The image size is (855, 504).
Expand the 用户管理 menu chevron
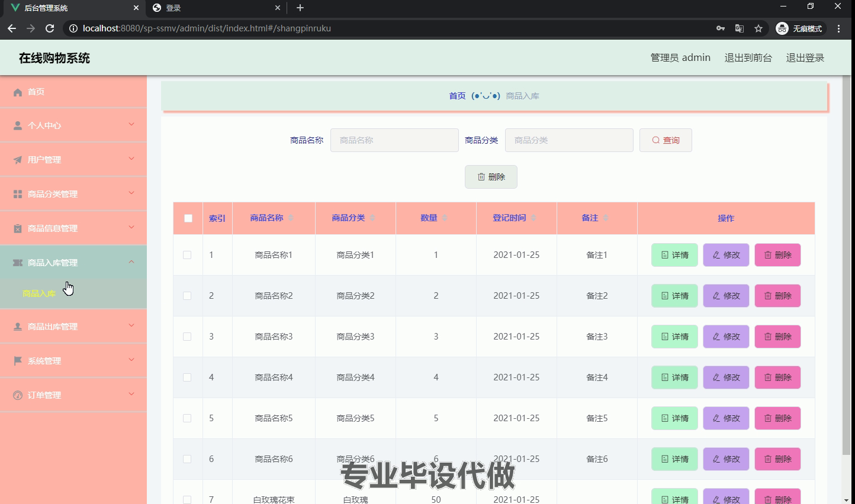131,159
